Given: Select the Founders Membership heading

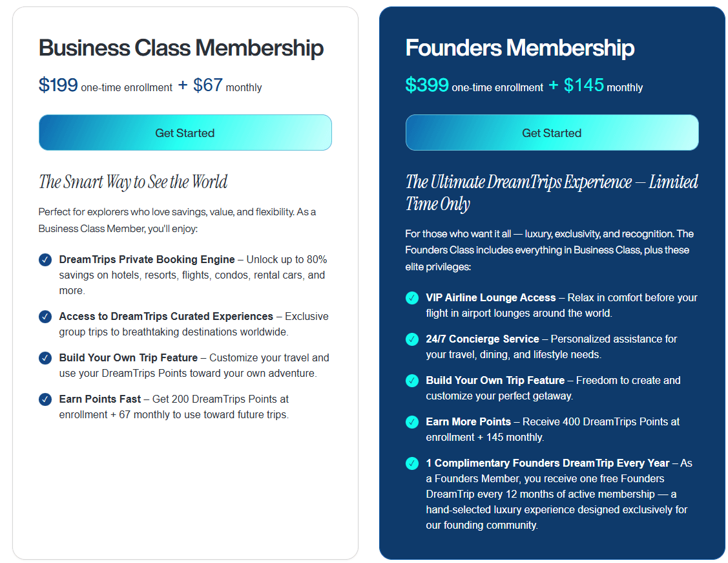Looking at the screenshot, I should click(520, 48).
